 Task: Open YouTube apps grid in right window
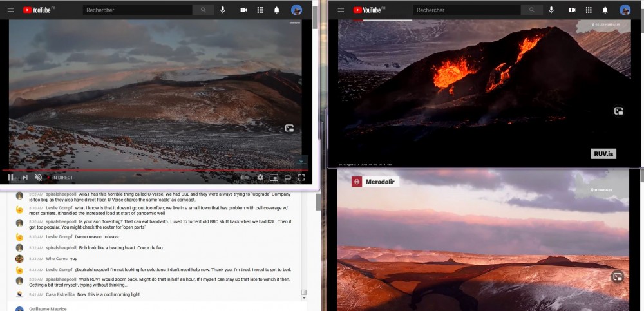[x=587, y=10]
